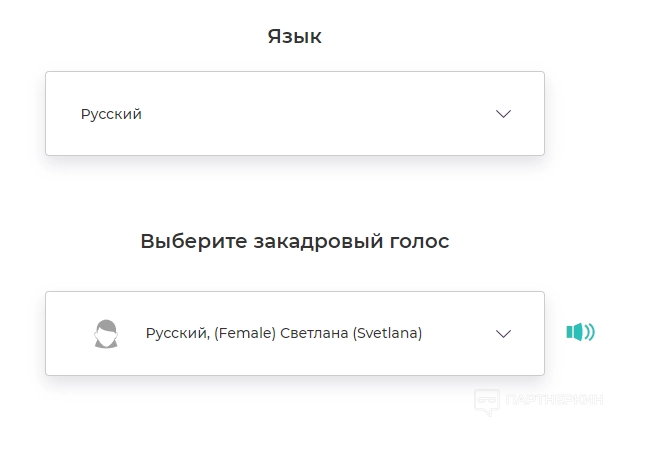Click the Партнеркин watermark text
This screenshot has height=468, width=654.
tap(555, 400)
